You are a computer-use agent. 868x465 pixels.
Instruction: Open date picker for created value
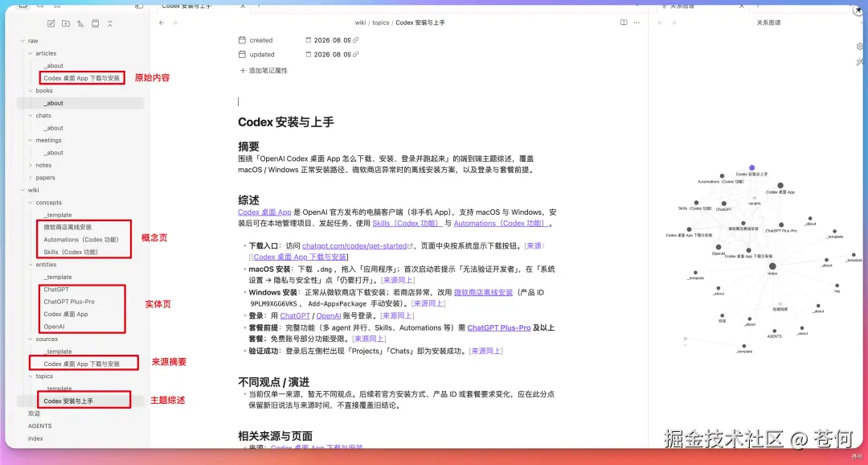(309, 40)
